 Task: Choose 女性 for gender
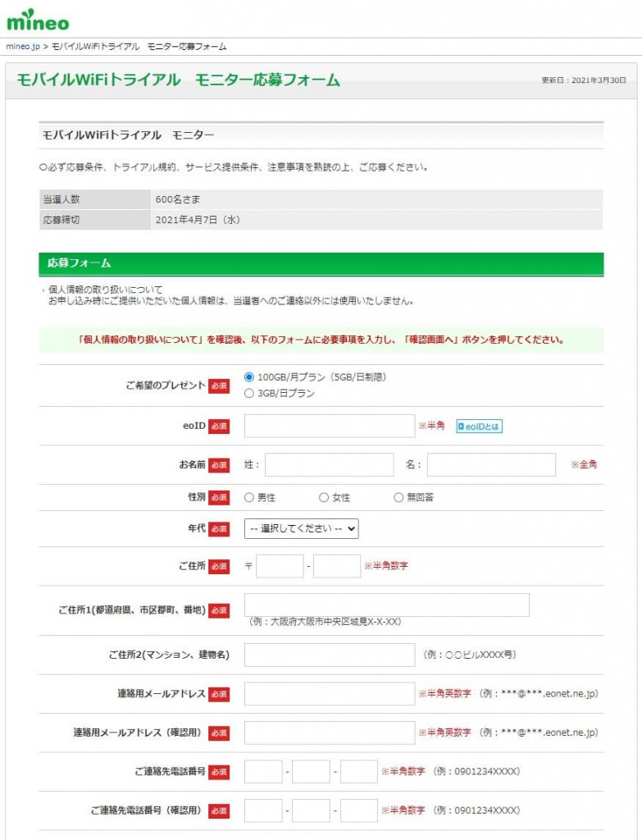click(323, 498)
